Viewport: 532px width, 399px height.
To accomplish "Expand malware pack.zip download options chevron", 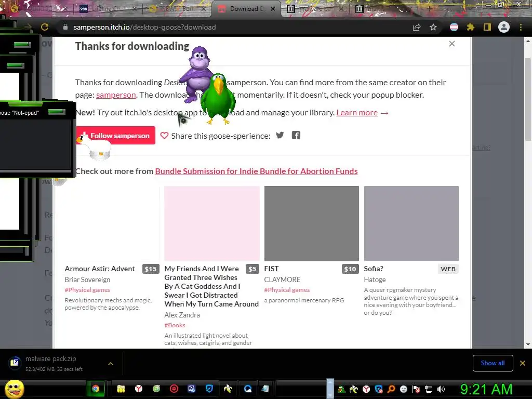I will (x=111, y=363).
